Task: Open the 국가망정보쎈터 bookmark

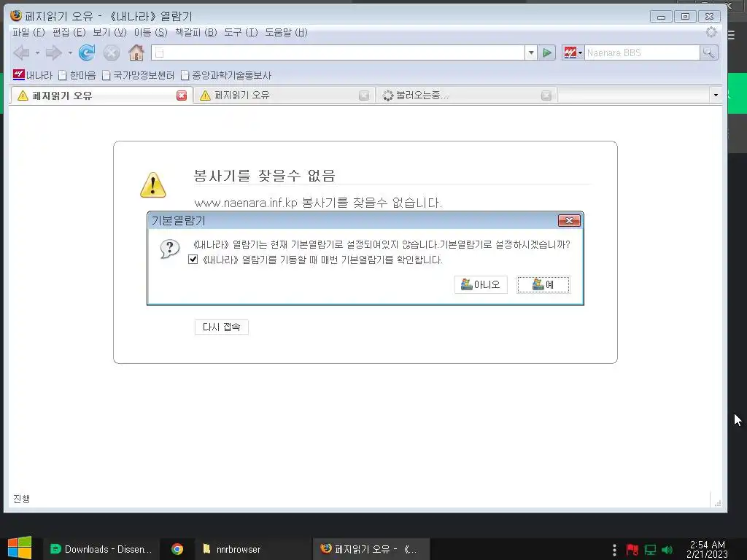Action: (138, 75)
